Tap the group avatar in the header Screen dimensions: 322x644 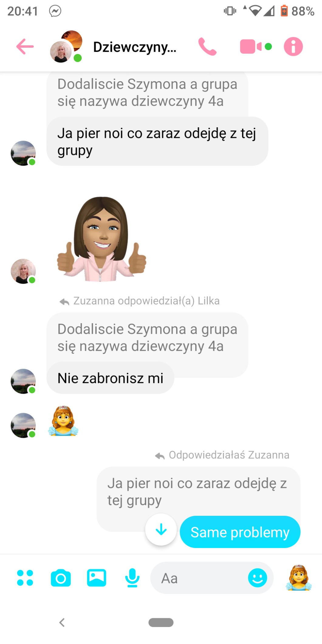pos(66,46)
